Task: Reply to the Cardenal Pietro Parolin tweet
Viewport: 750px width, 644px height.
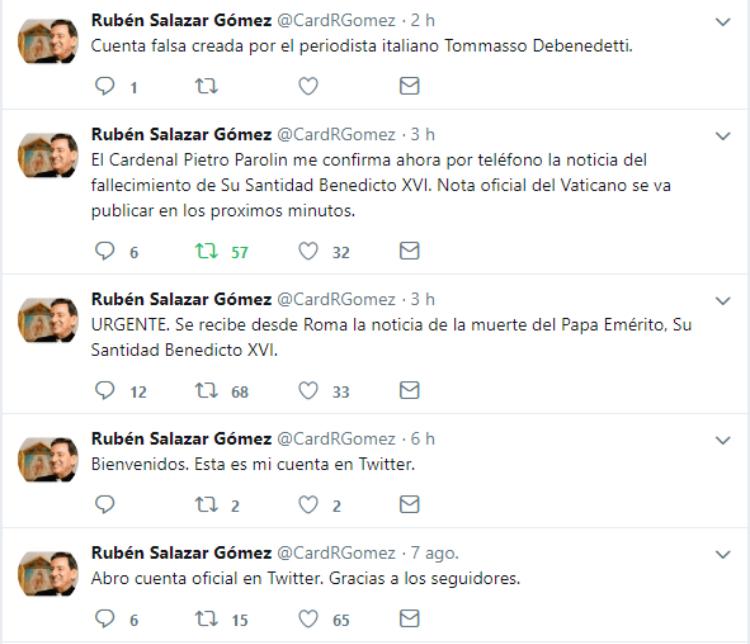Action: coord(105,252)
